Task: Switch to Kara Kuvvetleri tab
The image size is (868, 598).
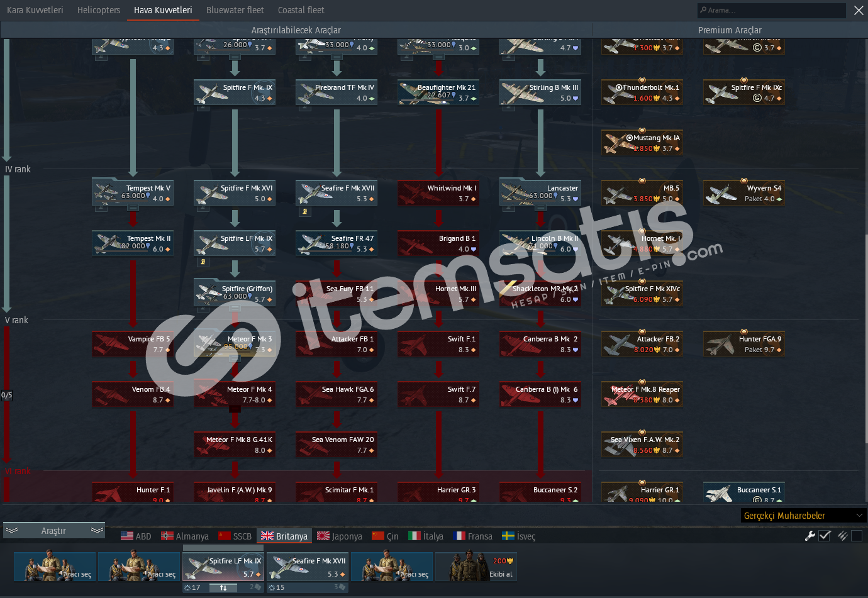Action: pos(35,10)
